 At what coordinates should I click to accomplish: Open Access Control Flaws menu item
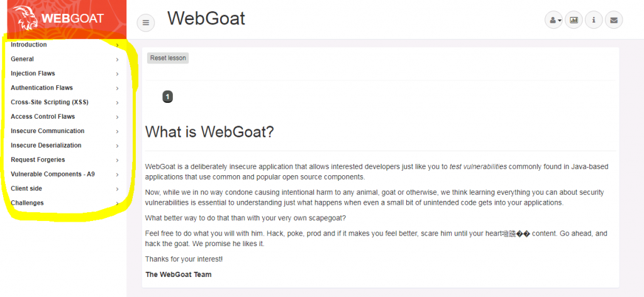pyautogui.click(x=43, y=117)
